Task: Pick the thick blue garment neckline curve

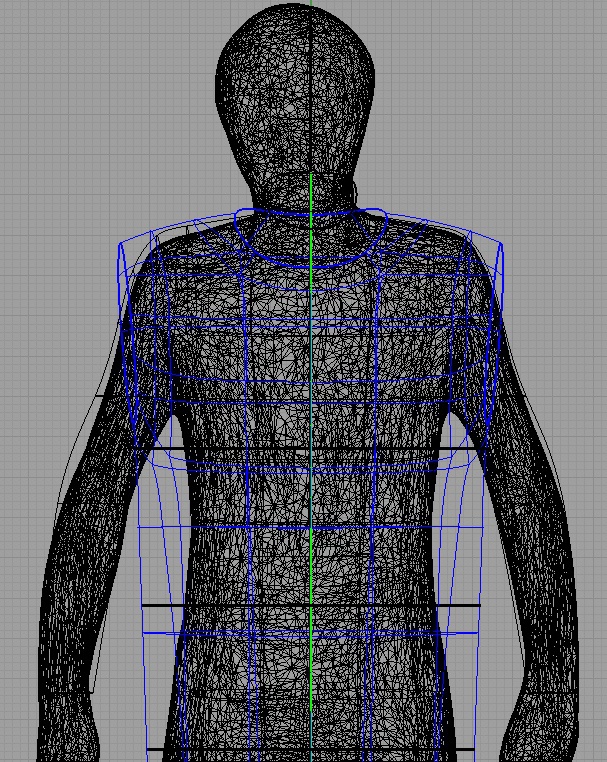Action: (x=311, y=238)
